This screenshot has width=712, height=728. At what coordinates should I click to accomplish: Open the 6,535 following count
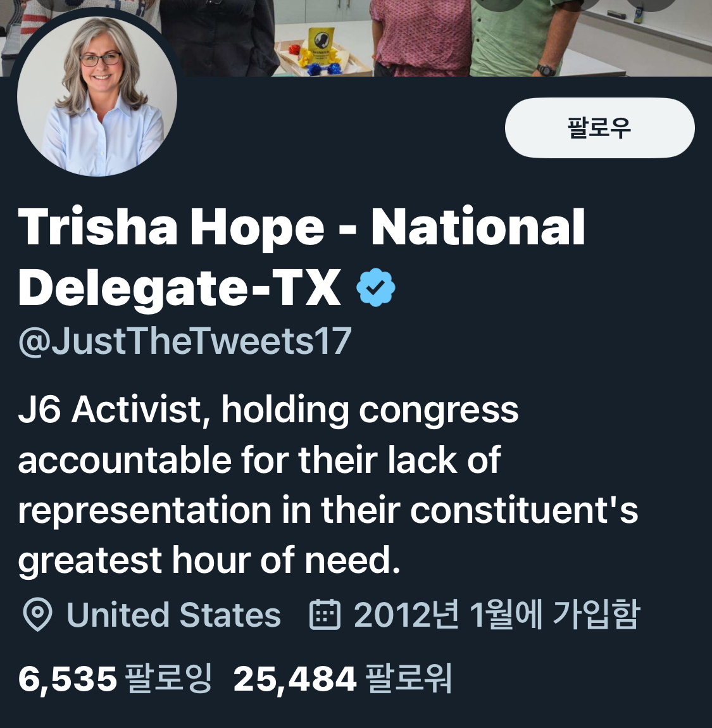point(67,679)
